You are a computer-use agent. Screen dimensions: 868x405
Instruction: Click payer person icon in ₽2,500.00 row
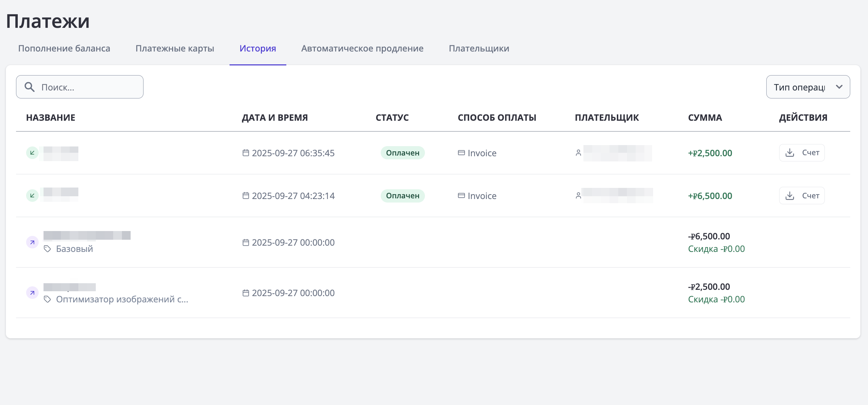pyautogui.click(x=578, y=153)
